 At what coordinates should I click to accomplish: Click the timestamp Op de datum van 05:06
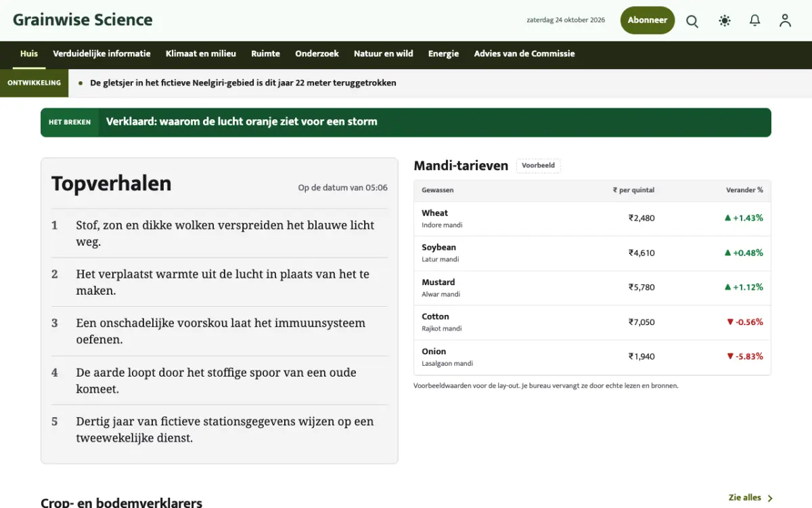tap(343, 188)
